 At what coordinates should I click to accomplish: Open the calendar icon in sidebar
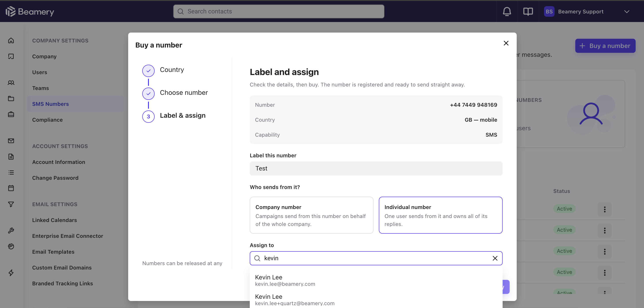click(11, 188)
